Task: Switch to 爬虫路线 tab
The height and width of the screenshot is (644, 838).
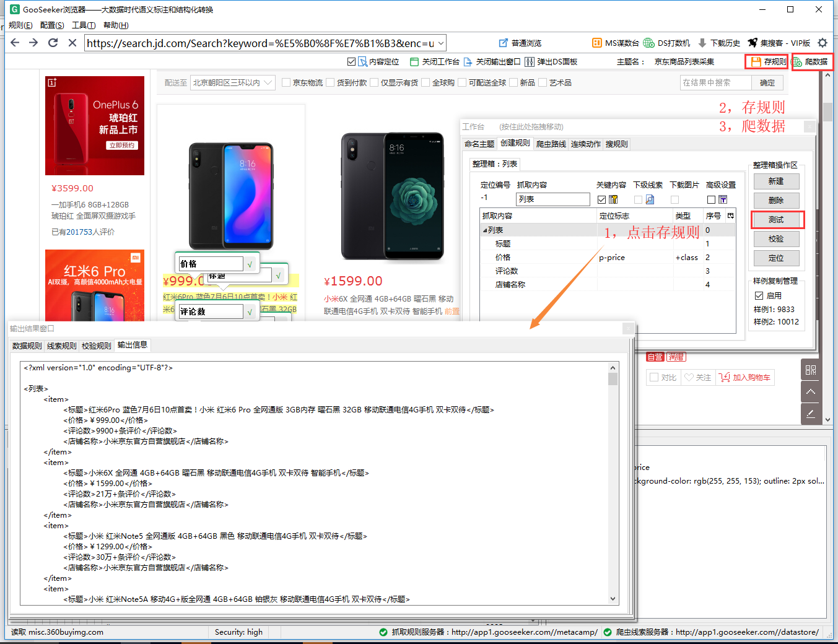Action: point(551,144)
